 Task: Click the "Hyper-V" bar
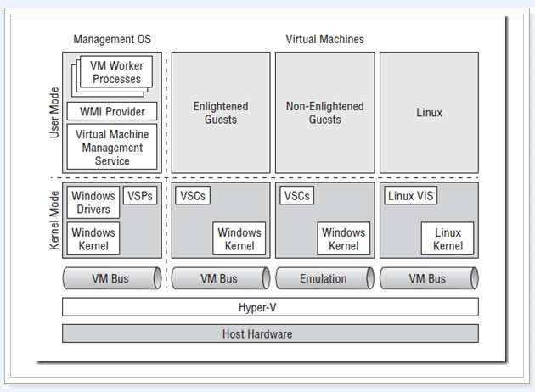point(270,307)
